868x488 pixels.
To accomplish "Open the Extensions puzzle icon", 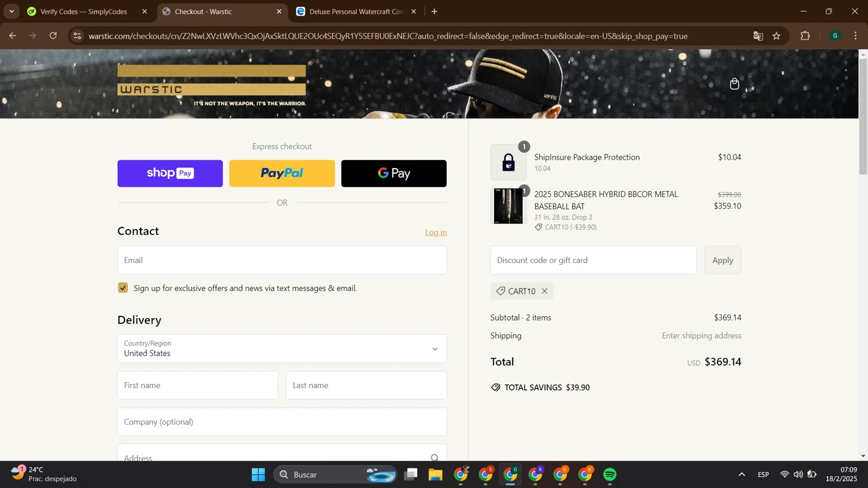I will (x=805, y=36).
